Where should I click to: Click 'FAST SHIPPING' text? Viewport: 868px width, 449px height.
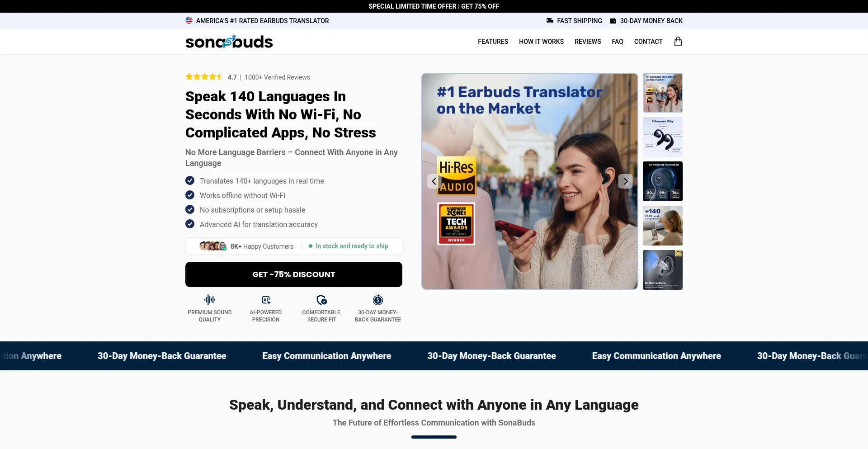[580, 21]
